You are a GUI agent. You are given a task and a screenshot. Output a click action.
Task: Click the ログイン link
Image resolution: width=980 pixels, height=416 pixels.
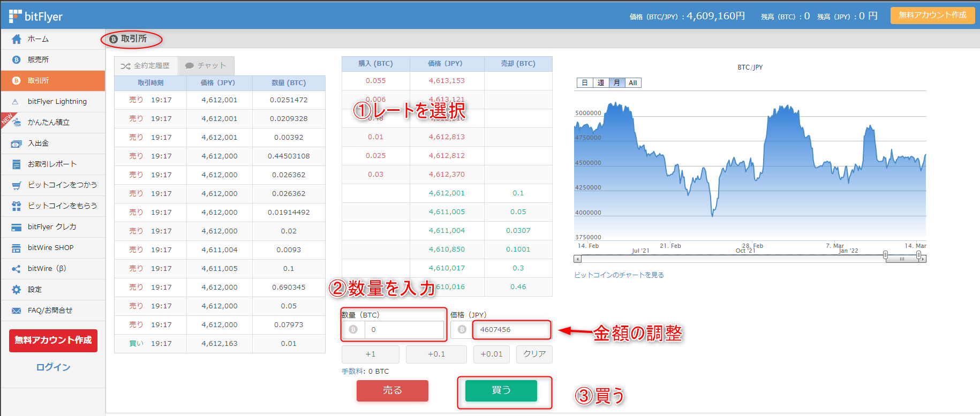(53, 367)
